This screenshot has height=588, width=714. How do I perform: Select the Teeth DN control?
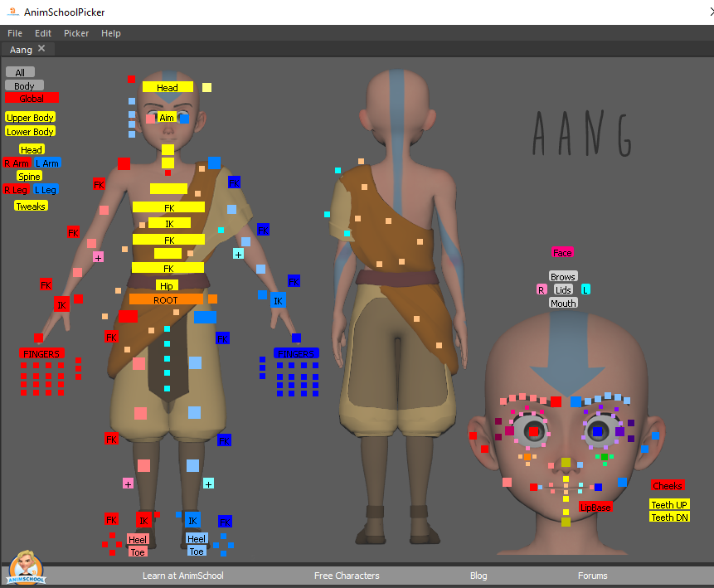[669, 517]
